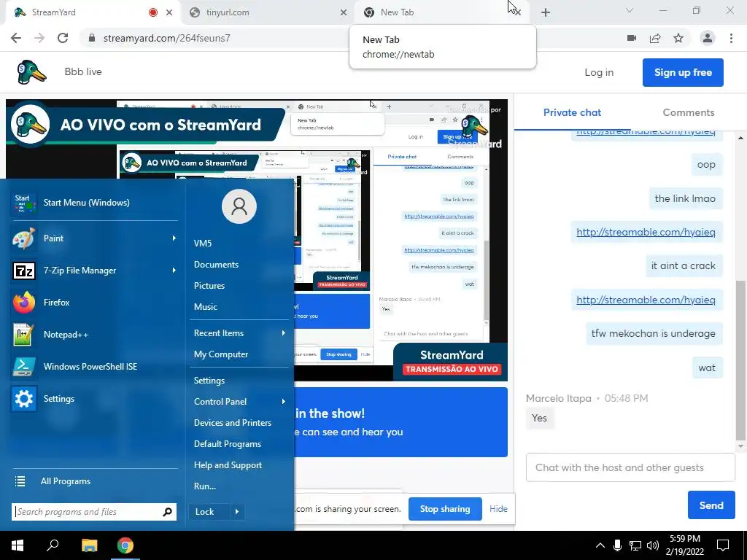Screen dimensions: 747x560
Task: Open the Settings gear item in the Start menu's left column
Action: point(94,399)
